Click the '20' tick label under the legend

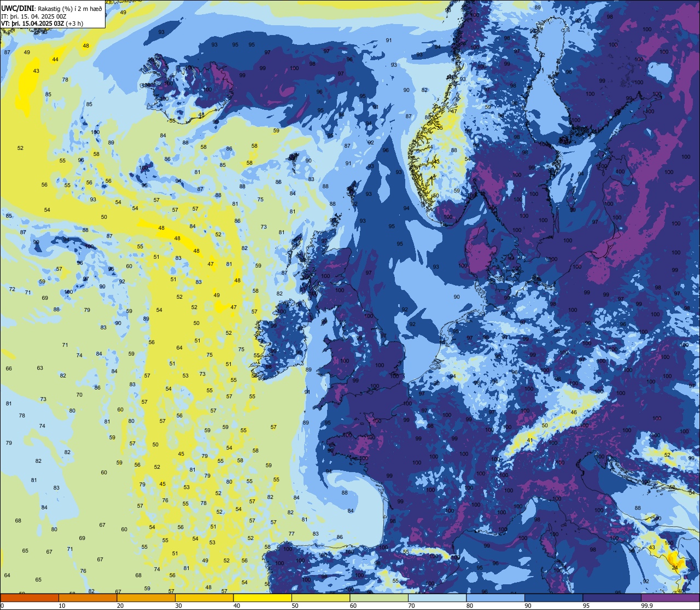120,606
